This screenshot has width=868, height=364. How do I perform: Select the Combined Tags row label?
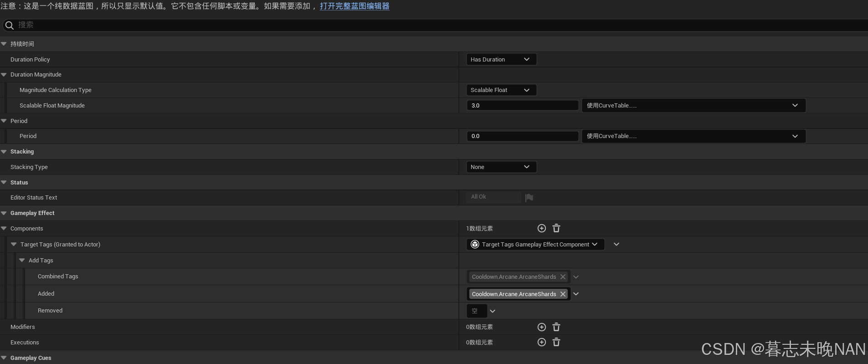(x=58, y=277)
